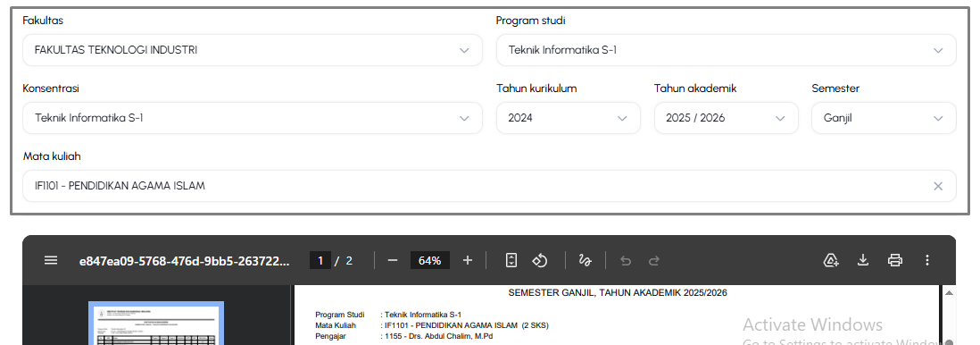Click the PDF file name e847ea09 title
Screen dimensions: 980x345
click(185, 260)
